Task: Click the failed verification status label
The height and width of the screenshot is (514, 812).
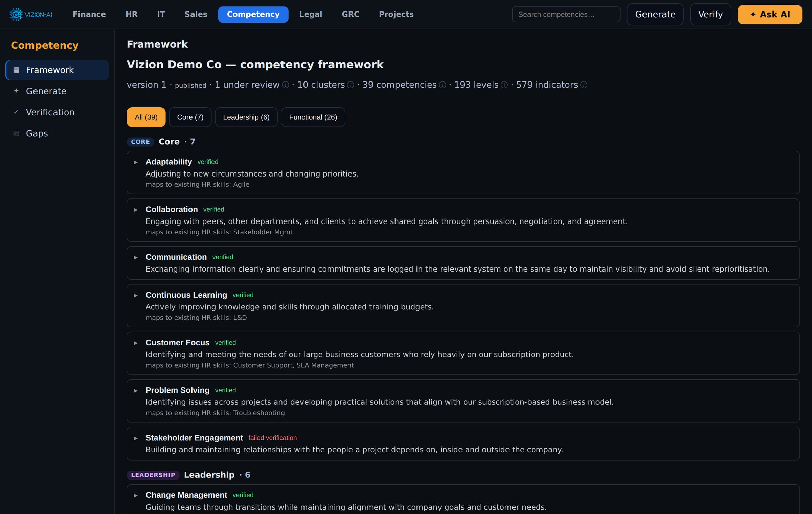Action: (x=272, y=438)
